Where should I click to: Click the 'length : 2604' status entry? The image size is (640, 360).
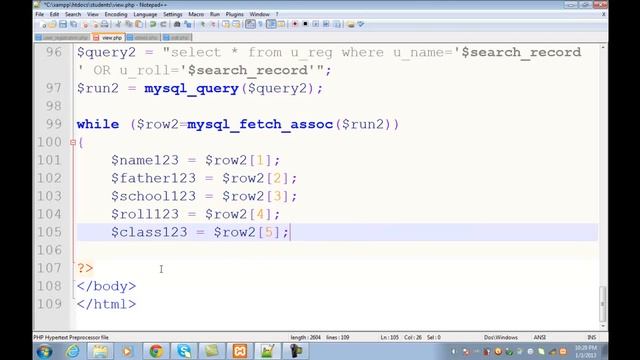click(306, 338)
